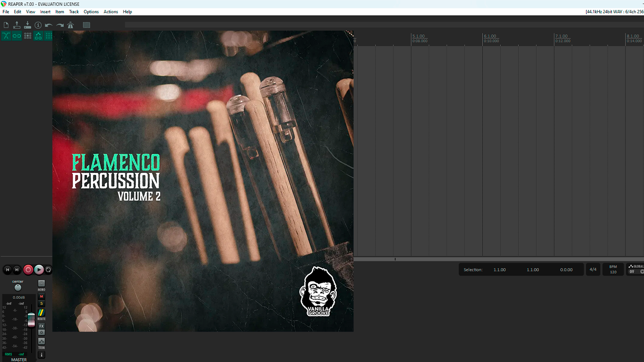This screenshot has width=644, height=362.
Task: Click the red Record button
Action: coord(28,270)
